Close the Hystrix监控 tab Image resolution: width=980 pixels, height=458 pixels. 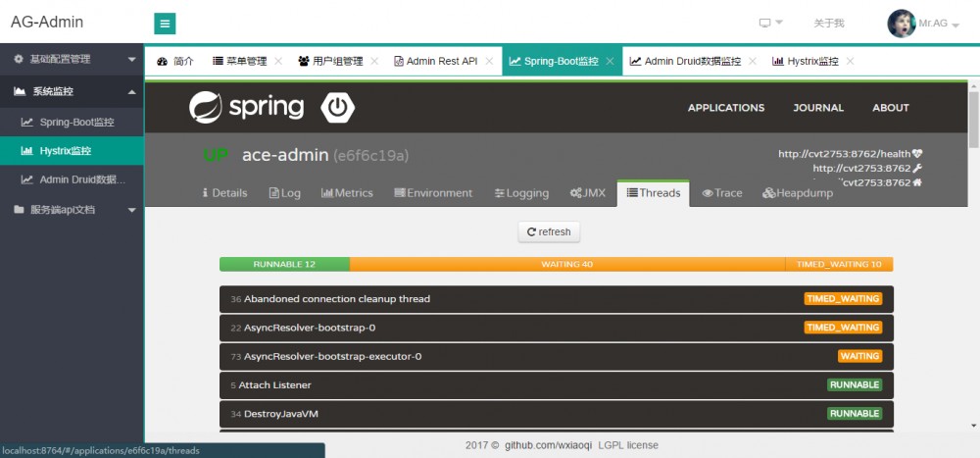pyautogui.click(x=850, y=62)
